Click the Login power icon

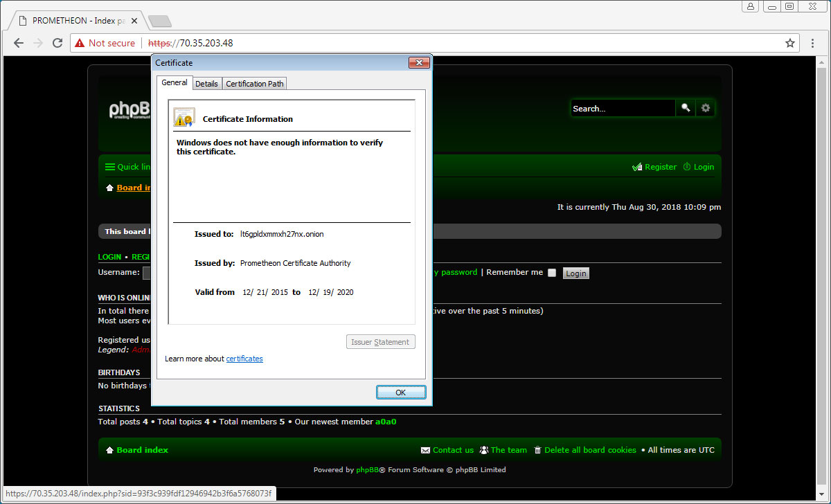coord(687,167)
